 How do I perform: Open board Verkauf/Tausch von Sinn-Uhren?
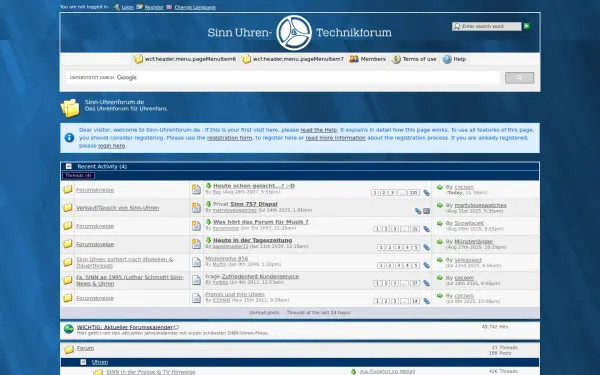pyautogui.click(x=117, y=208)
